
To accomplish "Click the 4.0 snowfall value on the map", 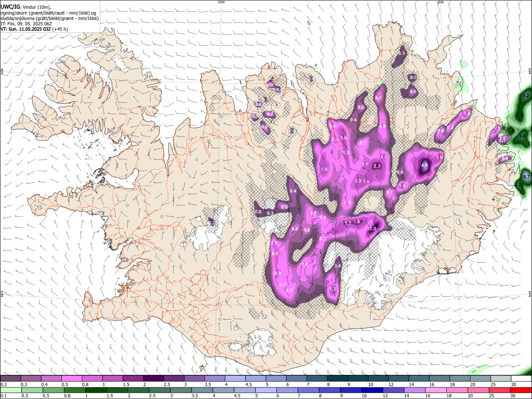I will 424,165.
